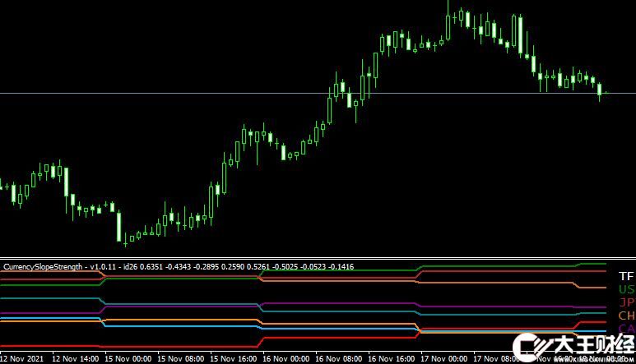Click the 16 Nov 00:00 time axis label
This screenshot has width=636, height=364.
(286, 359)
